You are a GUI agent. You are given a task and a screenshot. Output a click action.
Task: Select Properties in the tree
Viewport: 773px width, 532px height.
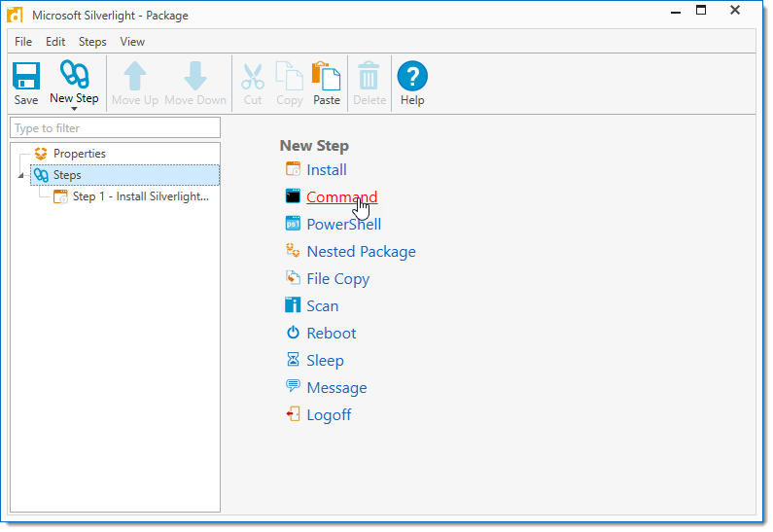point(79,154)
